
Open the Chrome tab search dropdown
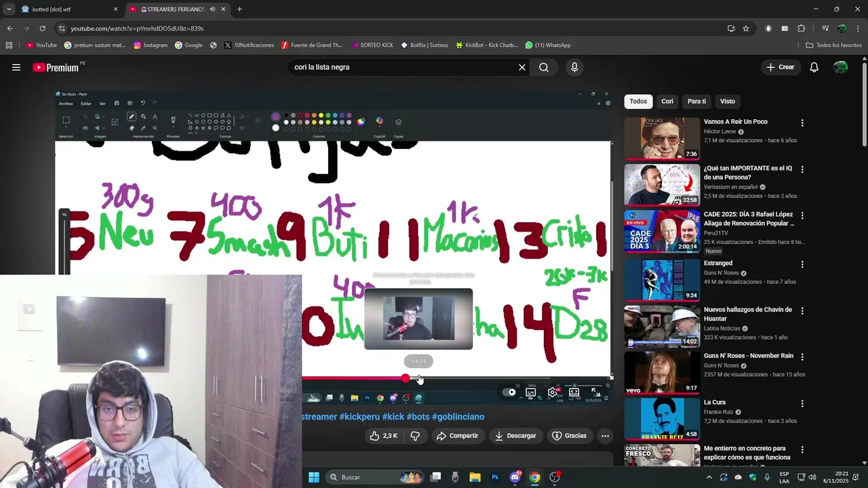coord(9,9)
